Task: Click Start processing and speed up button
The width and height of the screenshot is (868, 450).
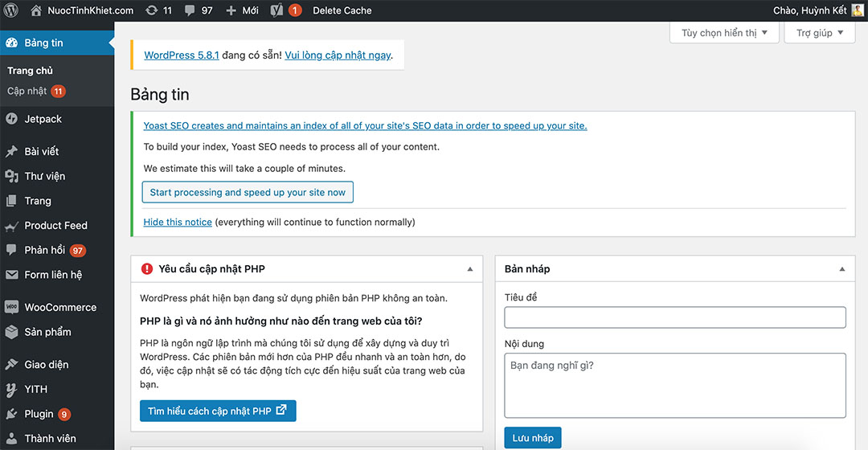Action: 248,192
